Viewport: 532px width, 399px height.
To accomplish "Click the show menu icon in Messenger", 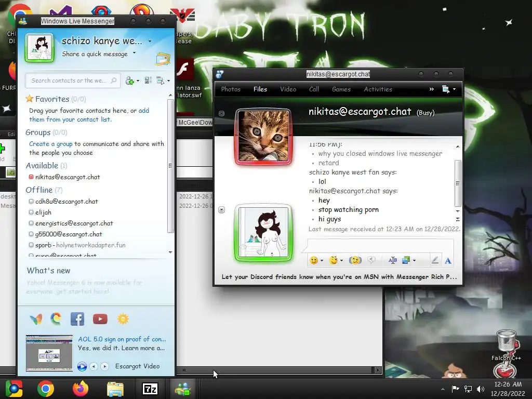I will (x=160, y=81).
